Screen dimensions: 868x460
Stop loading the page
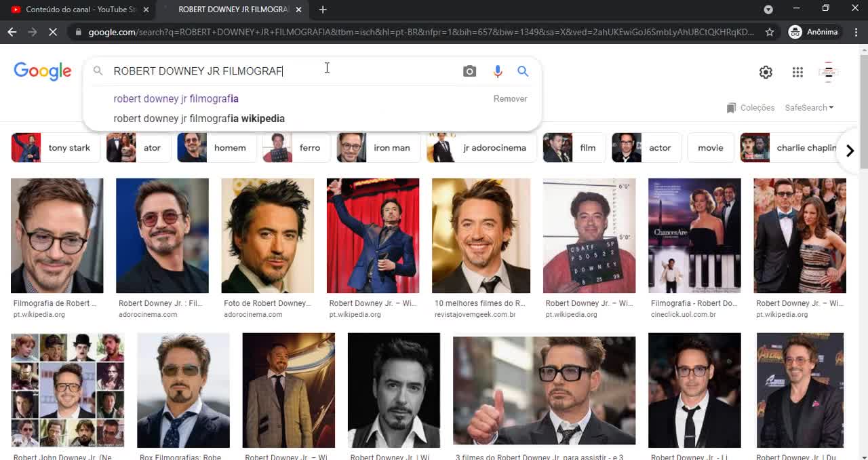[53, 32]
